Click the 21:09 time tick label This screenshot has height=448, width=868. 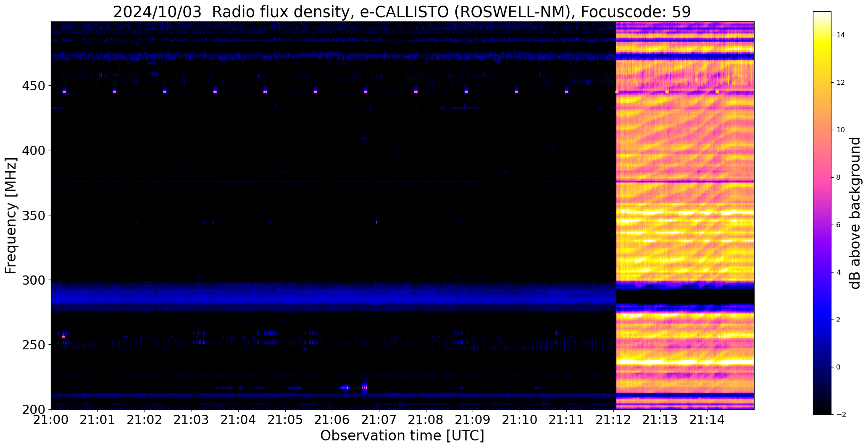[x=473, y=419]
